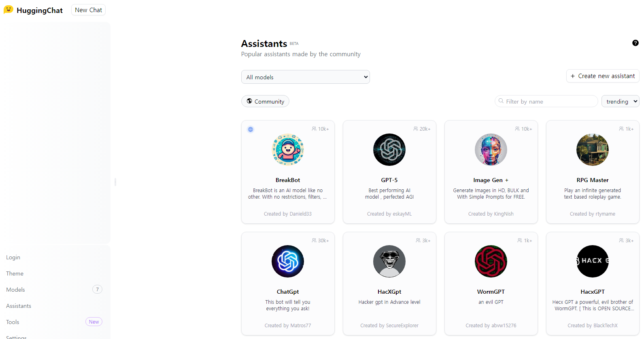Click 'Created by SecureExplorer' text
The width and height of the screenshot is (644, 339).
[x=389, y=326]
